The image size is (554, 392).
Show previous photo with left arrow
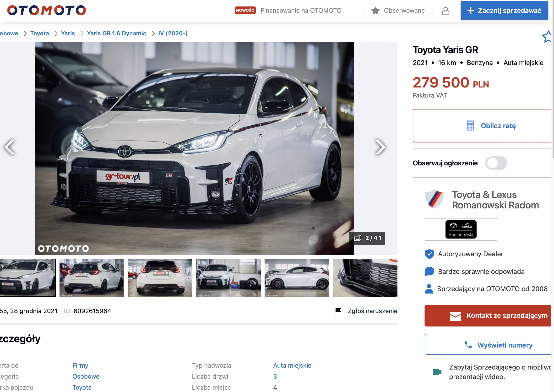coord(10,147)
